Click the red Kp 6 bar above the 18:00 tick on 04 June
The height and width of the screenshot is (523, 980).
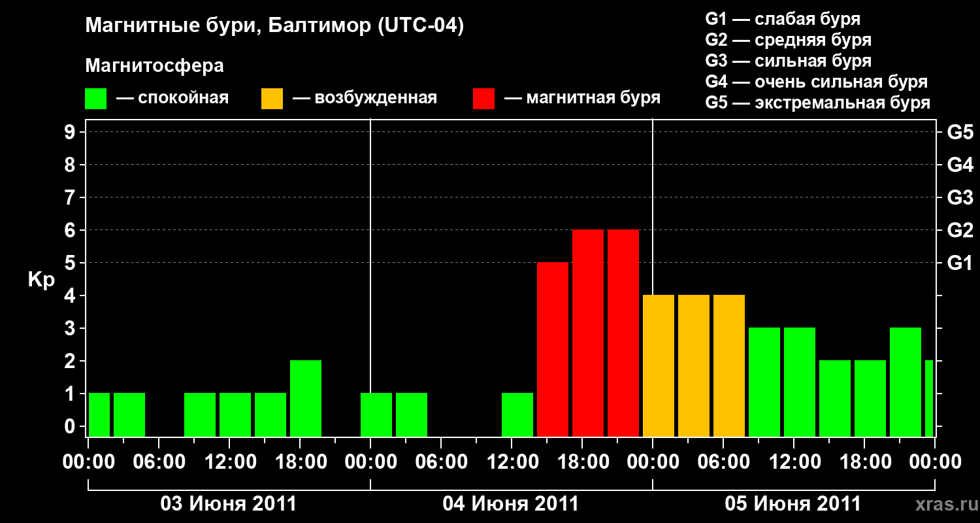pyautogui.click(x=588, y=333)
